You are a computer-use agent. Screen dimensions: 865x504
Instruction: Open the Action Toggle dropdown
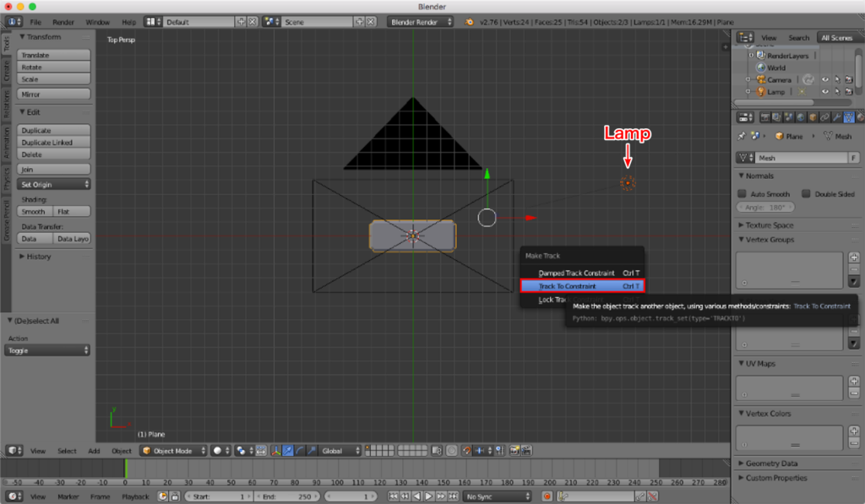[47, 350]
